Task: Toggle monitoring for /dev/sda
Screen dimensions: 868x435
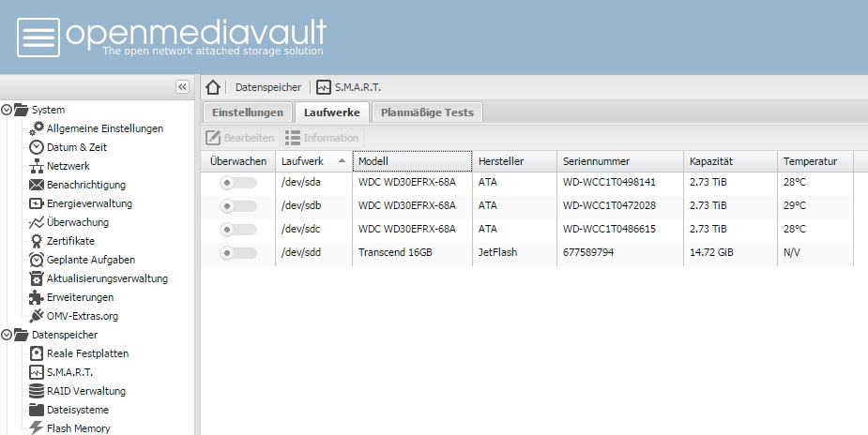Action: coord(238,183)
